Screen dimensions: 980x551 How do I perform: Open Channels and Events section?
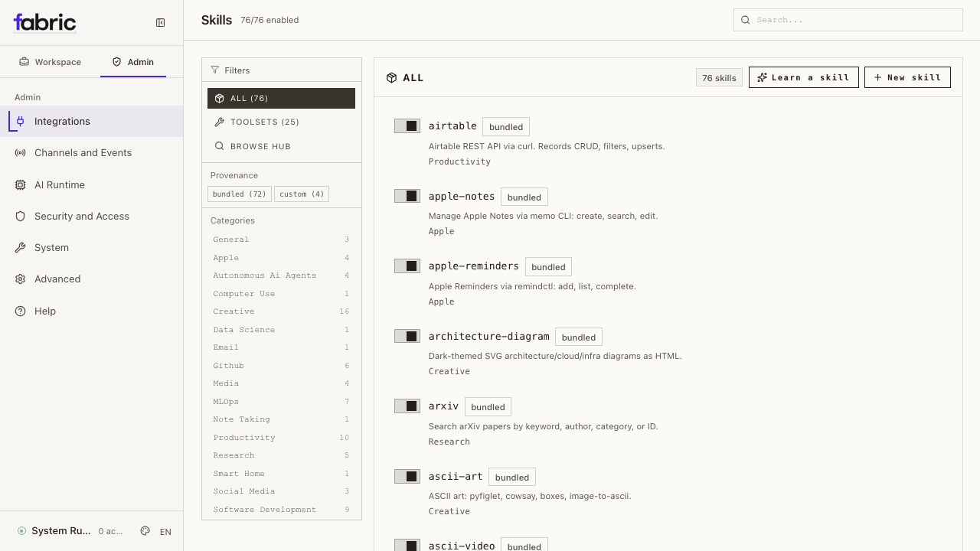tap(92, 153)
